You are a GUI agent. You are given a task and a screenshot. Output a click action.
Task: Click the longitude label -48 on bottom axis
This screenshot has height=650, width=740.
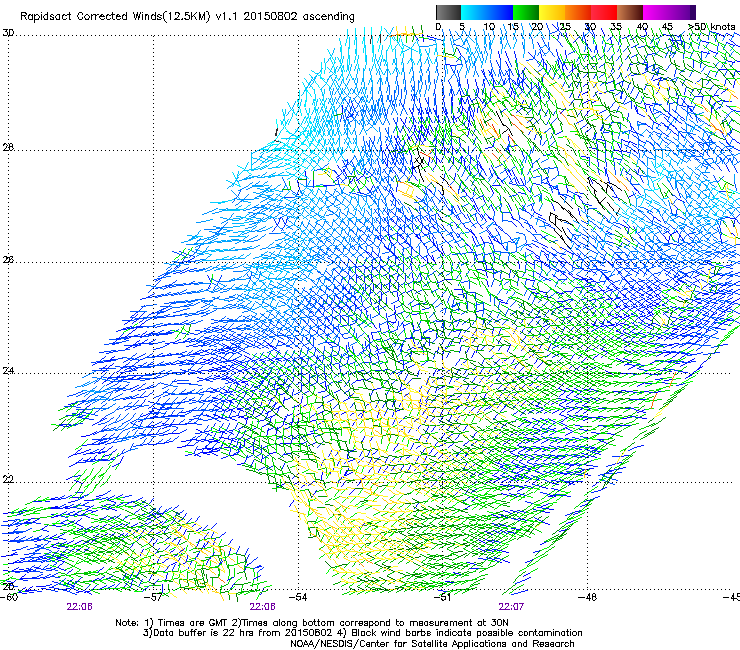pos(588,597)
